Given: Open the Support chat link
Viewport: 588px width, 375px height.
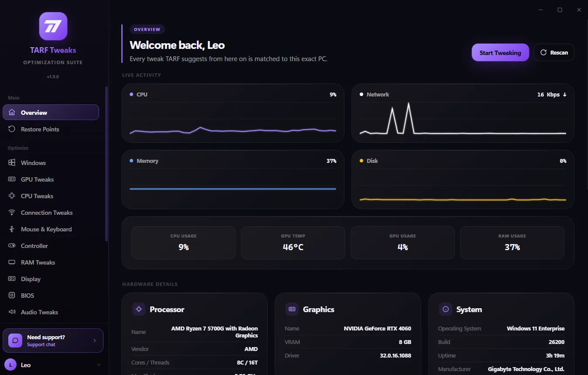Looking at the screenshot, I should coord(41,344).
